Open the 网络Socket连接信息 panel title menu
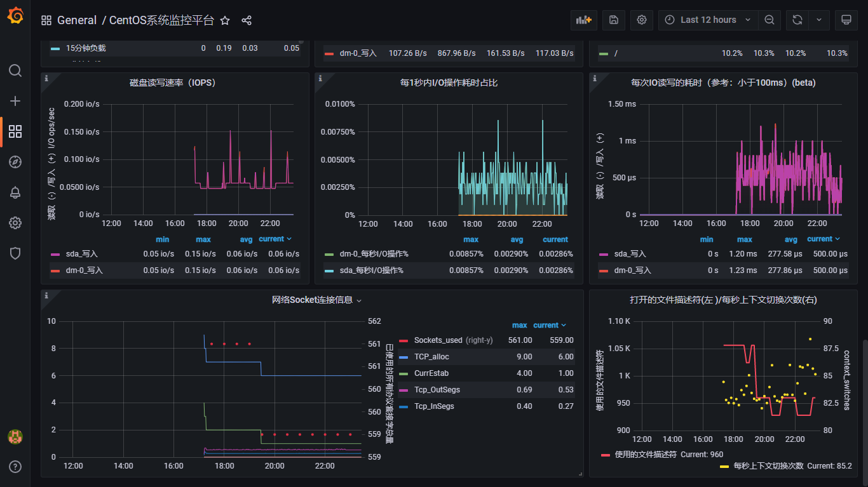The height and width of the screenshot is (487, 868). tap(316, 300)
